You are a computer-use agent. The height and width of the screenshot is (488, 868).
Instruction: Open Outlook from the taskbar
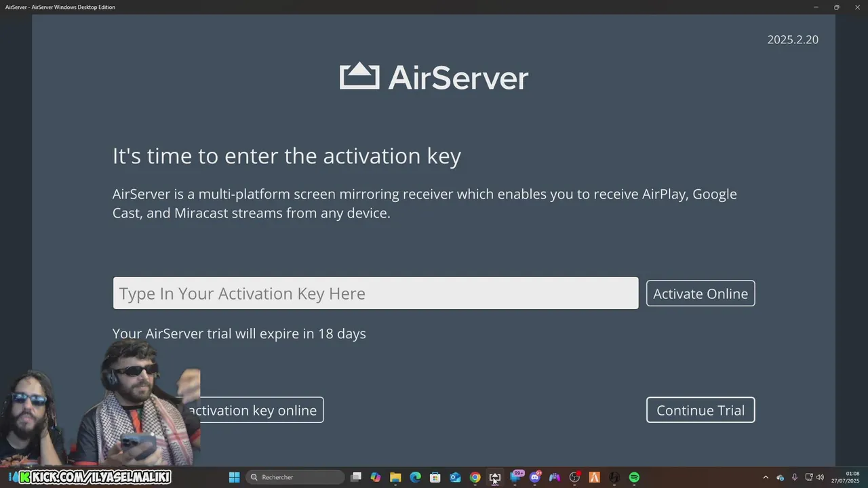point(455,477)
